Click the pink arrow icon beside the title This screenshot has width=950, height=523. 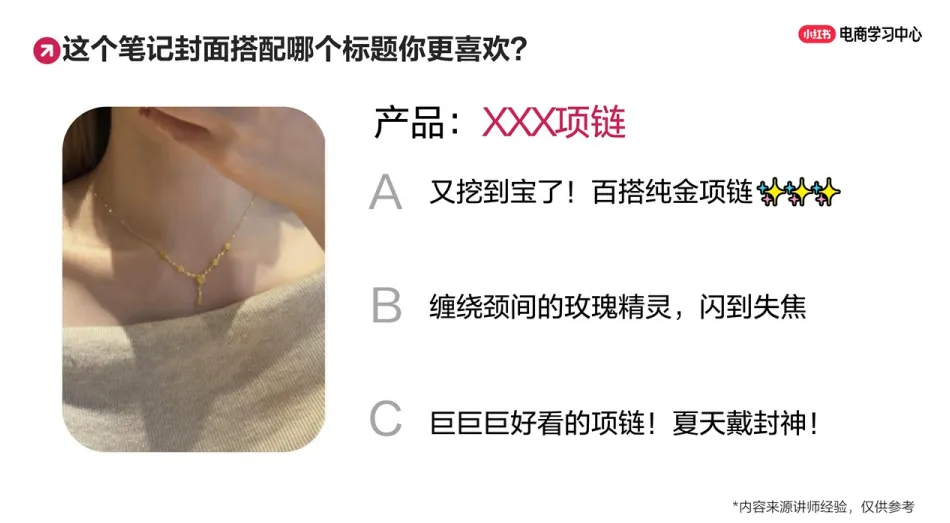(46, 50)
